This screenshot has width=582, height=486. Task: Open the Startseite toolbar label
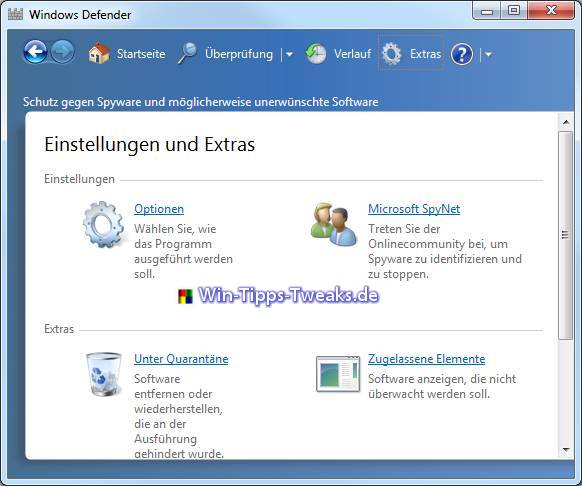pyautogui.click(x=141, y=54)
